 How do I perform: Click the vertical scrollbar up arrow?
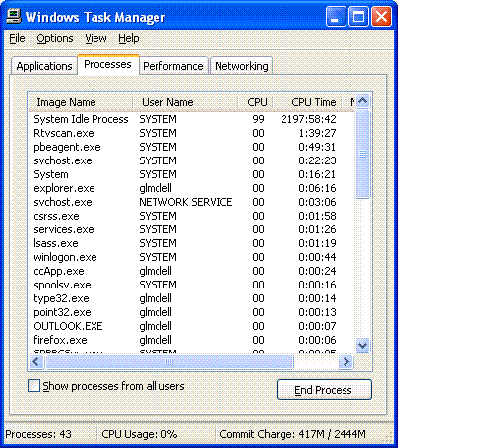tap(362, 101)
